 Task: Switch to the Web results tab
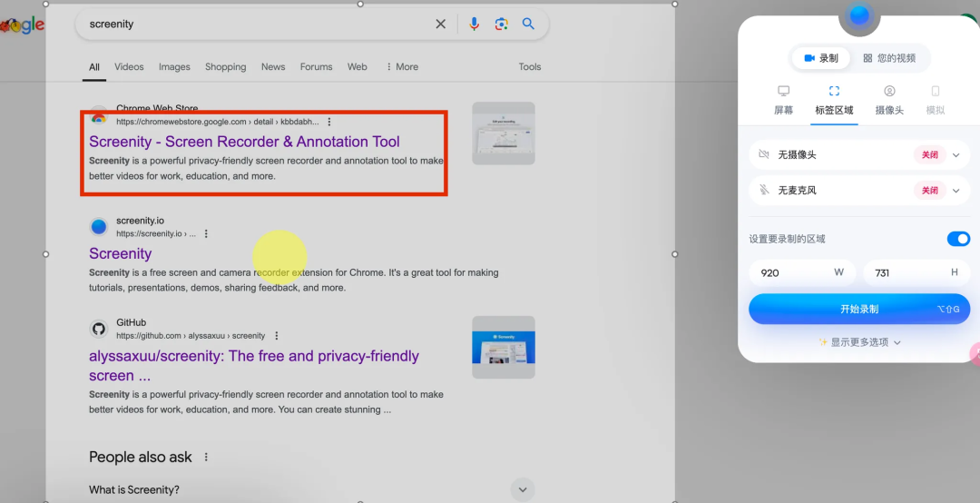[358, 67]
